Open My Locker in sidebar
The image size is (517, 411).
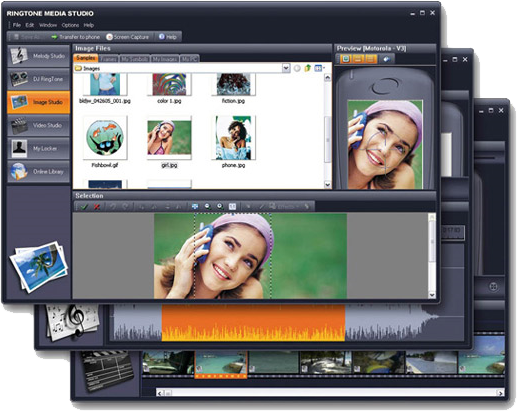[x=38, y=148]
